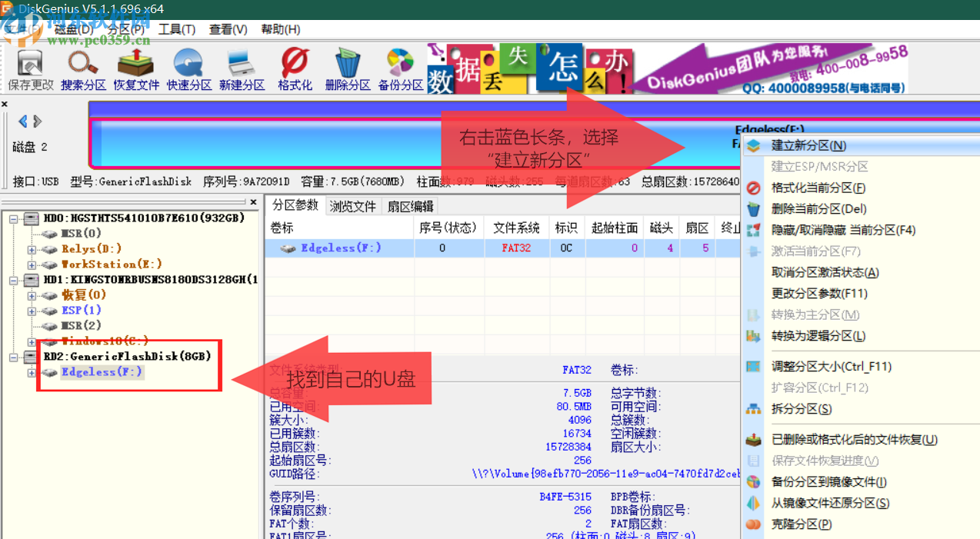Click the icon beside 克隆分区(P)
The height and width of the screenshot is (539, 980).
click(x=754, y=524)
